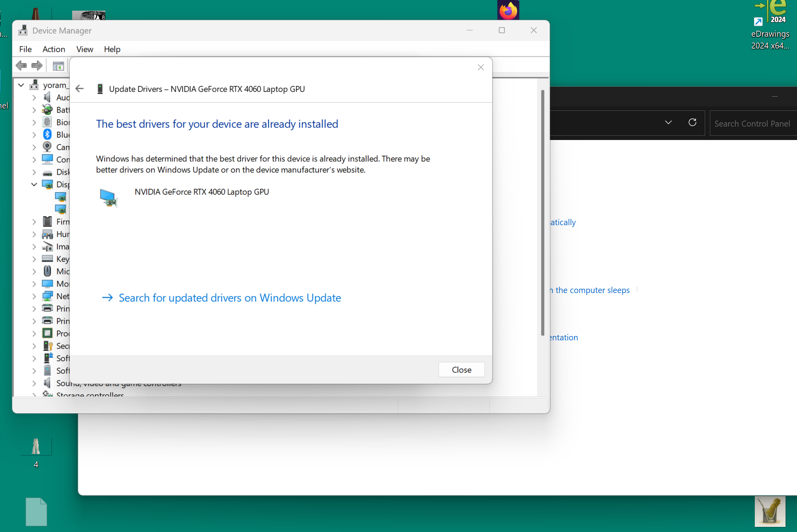The height and width of the screenshot is (532, 797).
Task: Click the Device Manager forward toolbar arrow
Action: 37,65
